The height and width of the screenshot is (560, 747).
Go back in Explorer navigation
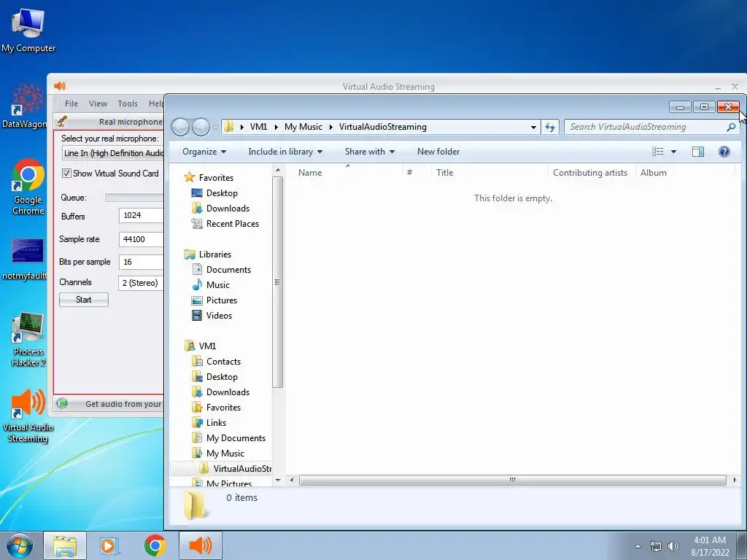pos(181,127)
